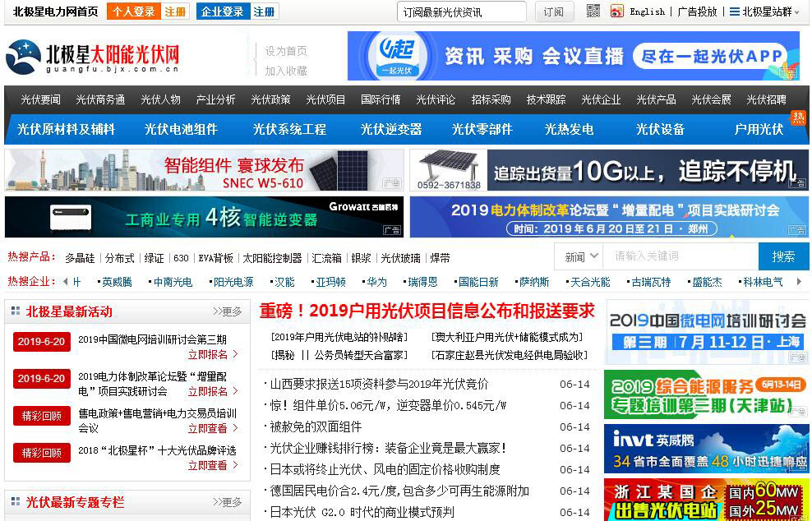Image resolution: width=812 pixels, height=521 pixels.
Task: Open headline 重磅！2019户用光伏项目信息公布和报送要求
Action: (x=427, y=311)
